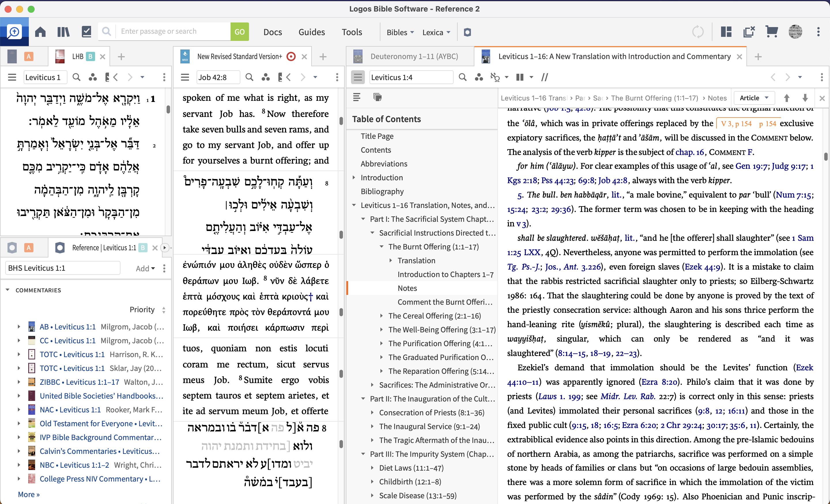Click the search icon in NRSV panel

(249, 77)
